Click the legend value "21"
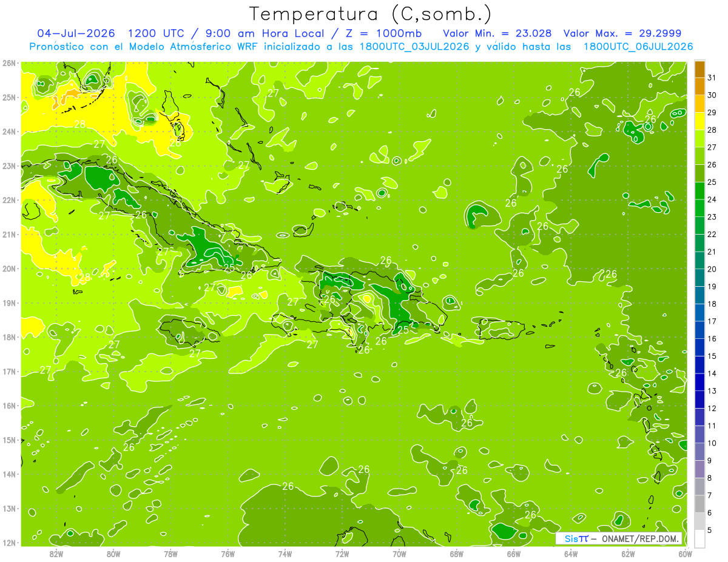The height and width of the screenshot is (562, 728). (712, 252)
